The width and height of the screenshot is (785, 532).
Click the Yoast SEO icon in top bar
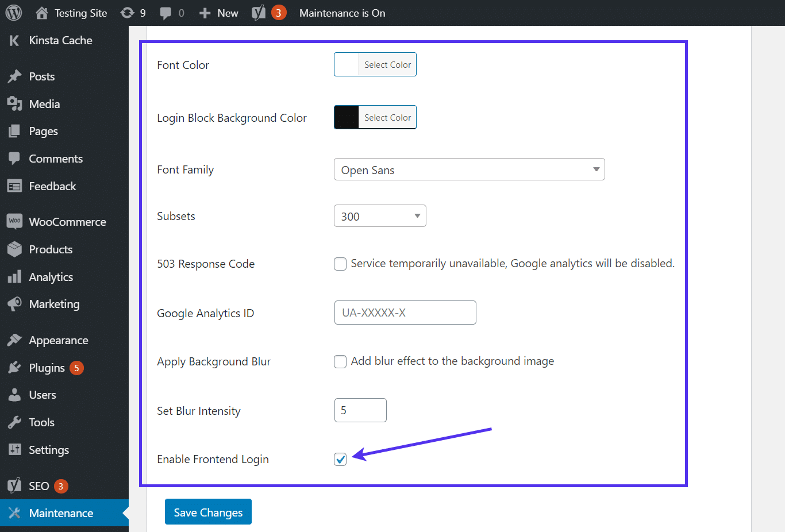259,13
